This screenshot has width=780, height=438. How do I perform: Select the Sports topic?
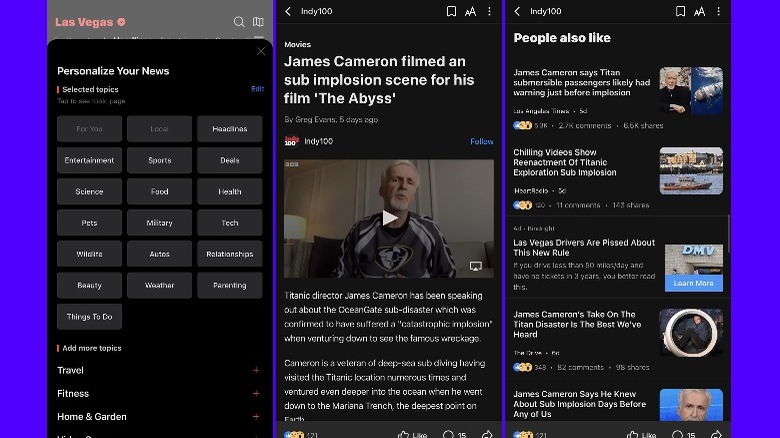point(159,160)
